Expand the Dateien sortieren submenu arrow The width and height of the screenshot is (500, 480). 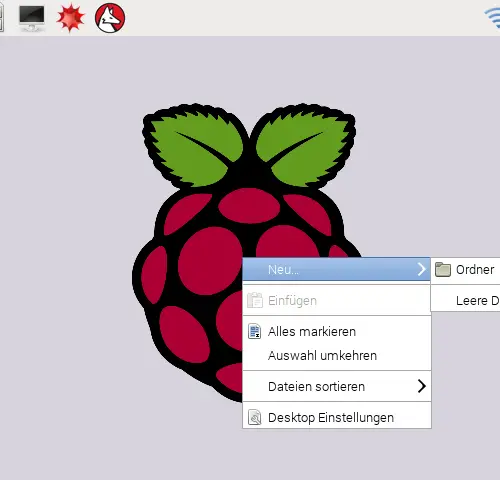point(422,386)
